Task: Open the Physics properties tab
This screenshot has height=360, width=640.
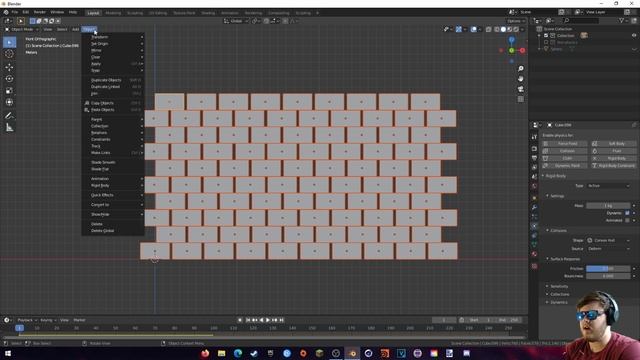Action: pos(534,226)
